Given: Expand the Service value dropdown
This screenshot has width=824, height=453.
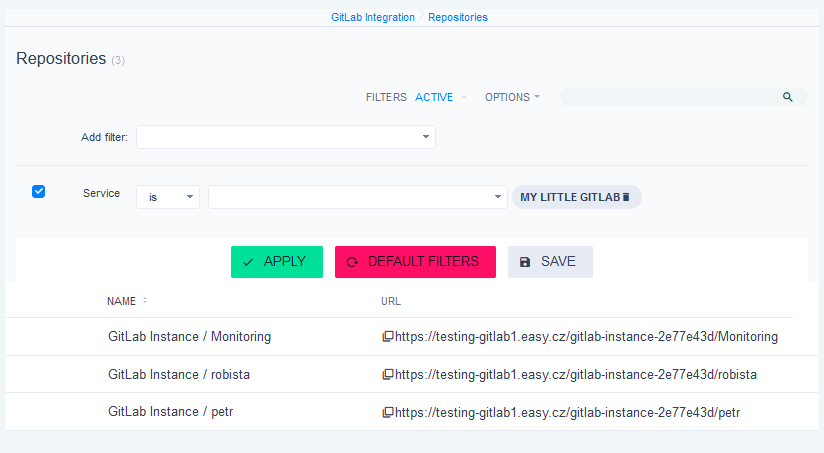Looking at the screenshot, I should [x=358, y=197].
